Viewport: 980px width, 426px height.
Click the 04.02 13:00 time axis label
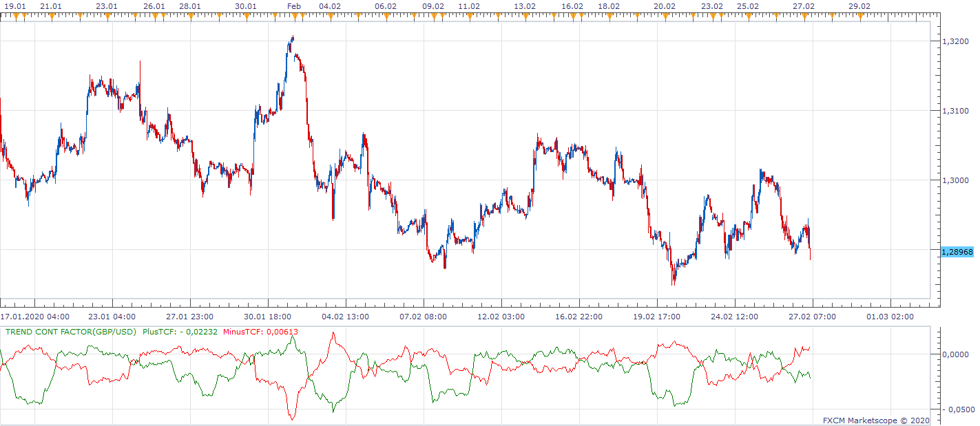346,317
